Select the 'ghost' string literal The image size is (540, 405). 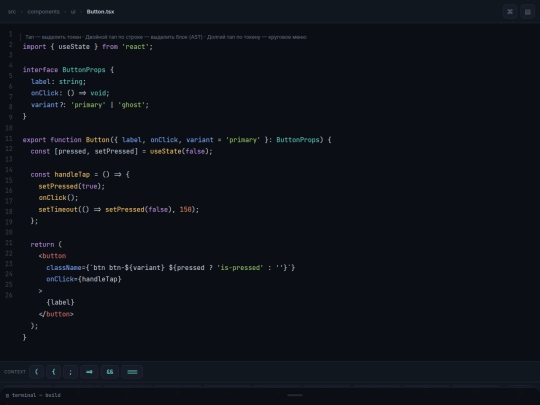pos(132,105)
